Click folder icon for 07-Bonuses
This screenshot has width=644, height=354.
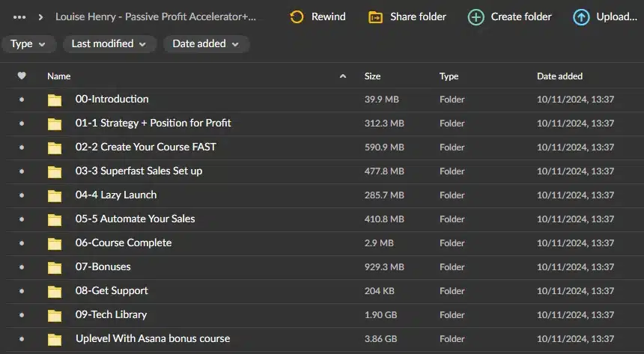pos(55,267)
